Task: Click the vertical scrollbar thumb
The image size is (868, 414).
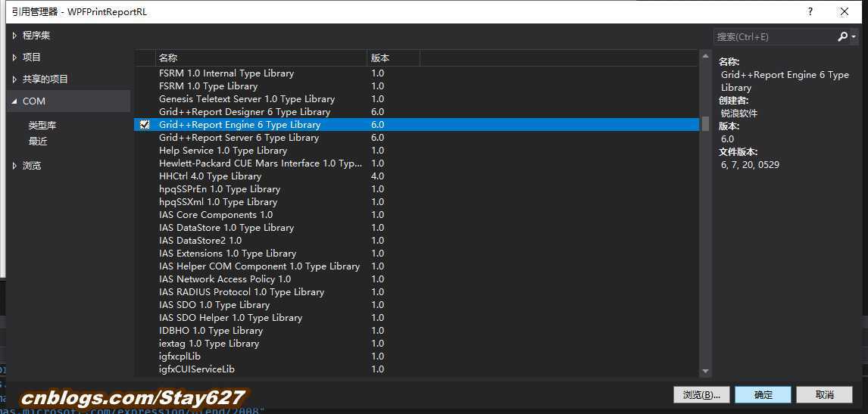Action: pos(705,123)
